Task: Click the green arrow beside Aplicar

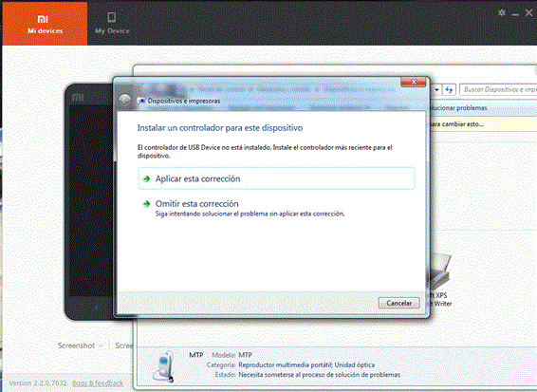Action: click(146, 178)
